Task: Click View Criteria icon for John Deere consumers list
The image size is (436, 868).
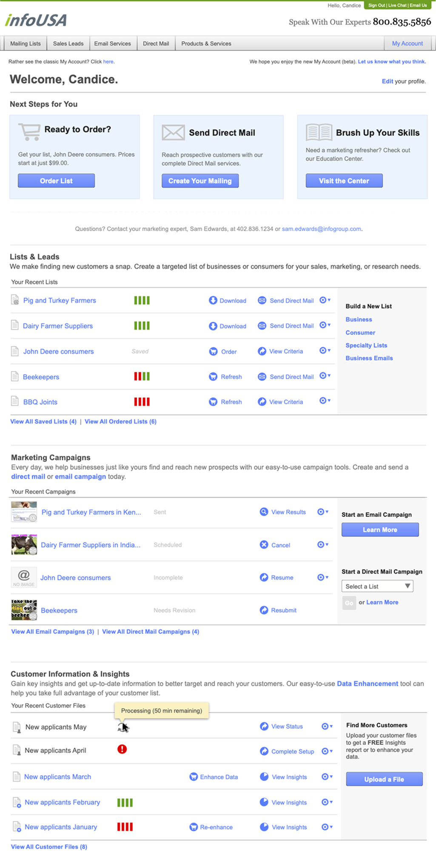Action: point(262,351)
